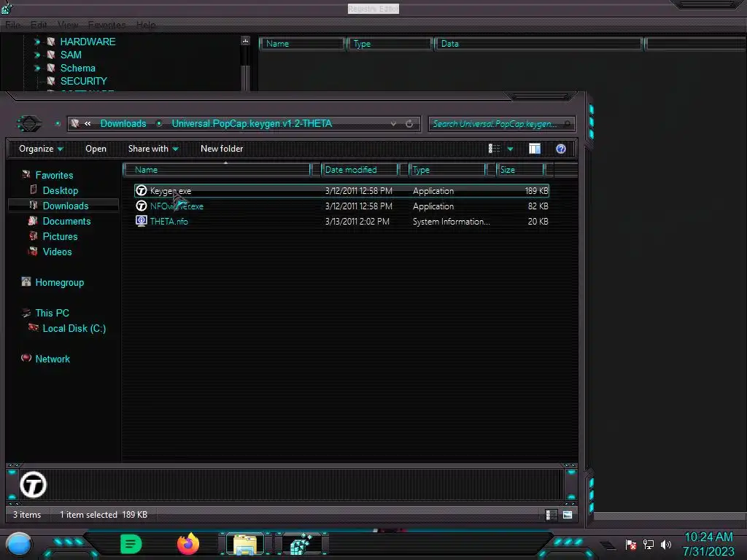This screenshot has height=560, width=747.
Task: Click Name column in Registry Editor
Action: [302, 44]
